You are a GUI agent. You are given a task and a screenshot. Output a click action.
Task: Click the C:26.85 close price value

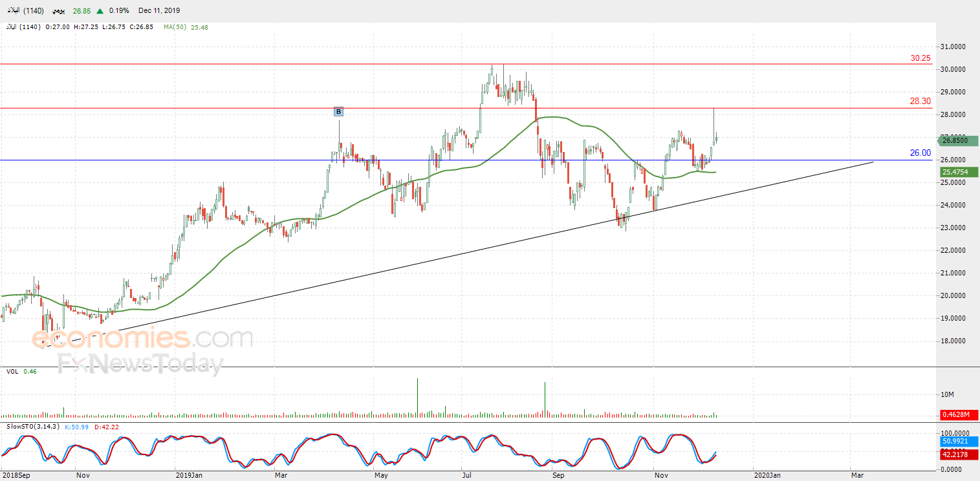tap(141, 27)
